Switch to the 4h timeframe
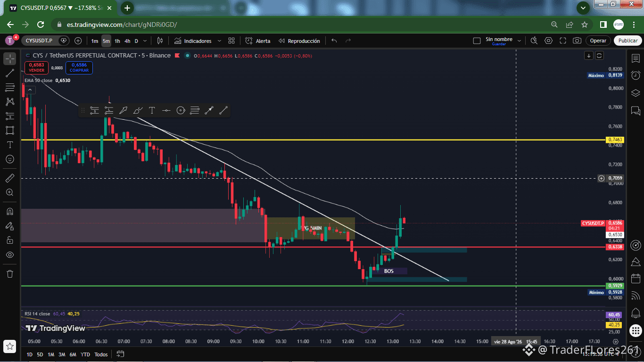This screenshot has width=644, height=362. (127, 41)
